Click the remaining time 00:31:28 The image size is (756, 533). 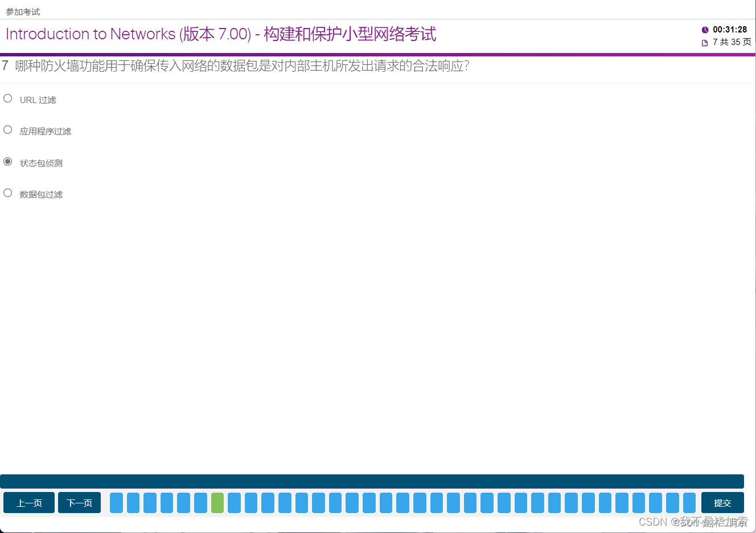click(x=730, y=30)
